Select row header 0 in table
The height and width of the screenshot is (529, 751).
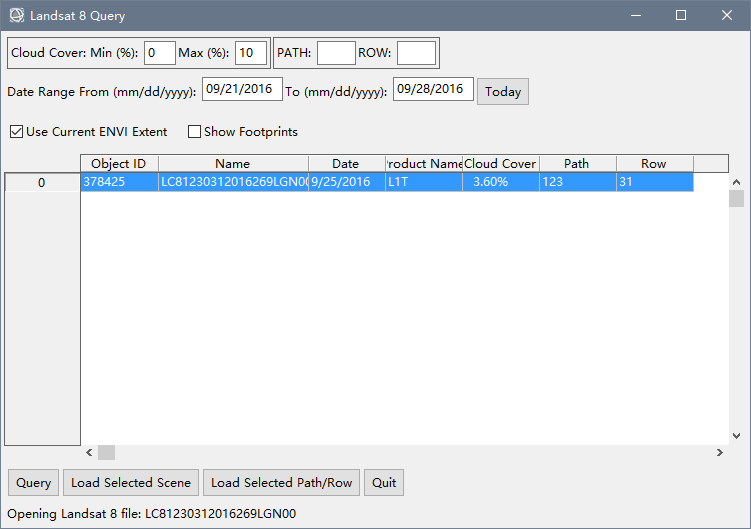click(x=42, y=182)
